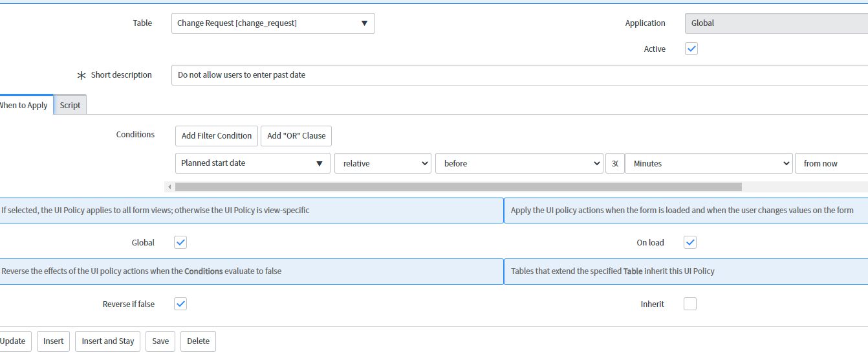This screenshot has height=353, width=868.
Task: Open the from now dropdown
Action: [x=832, y=163]
